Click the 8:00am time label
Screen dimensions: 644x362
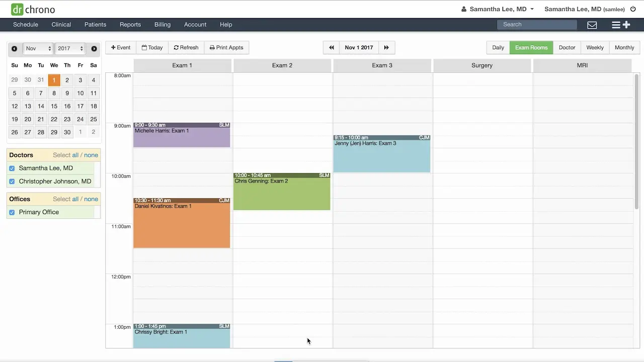coord(122,76)
